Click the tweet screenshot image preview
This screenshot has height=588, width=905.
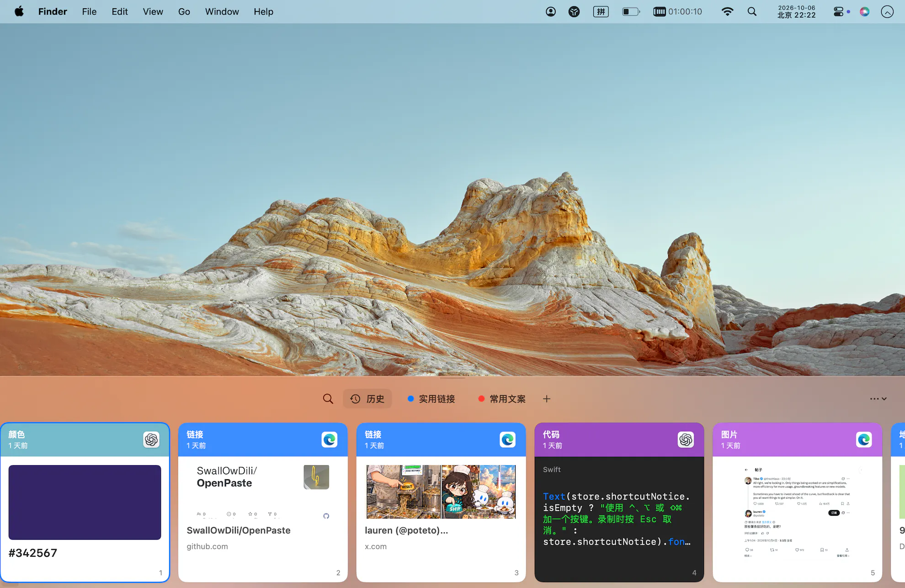point(797,512)
